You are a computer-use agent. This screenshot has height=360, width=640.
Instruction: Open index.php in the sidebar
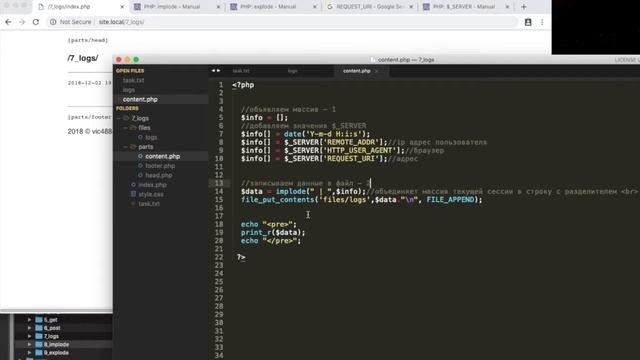point(152,185)
